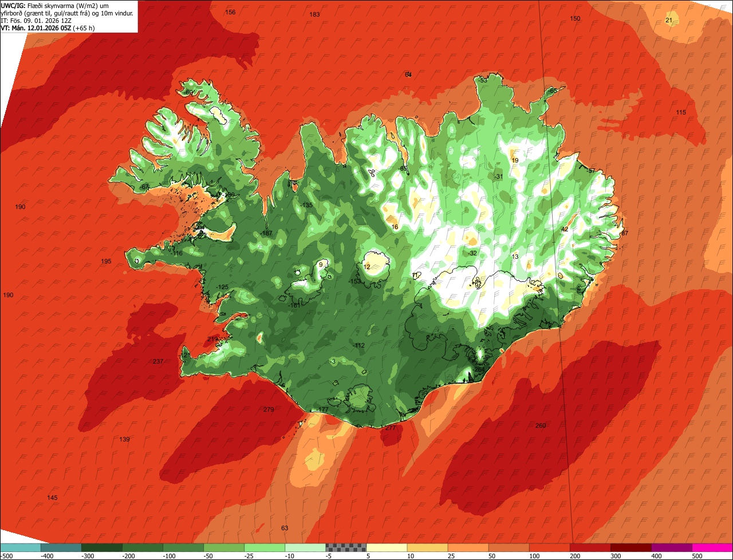Select the 300 to 400 dark maroon legend swatch
733x560 pixels.
[631, 547]
